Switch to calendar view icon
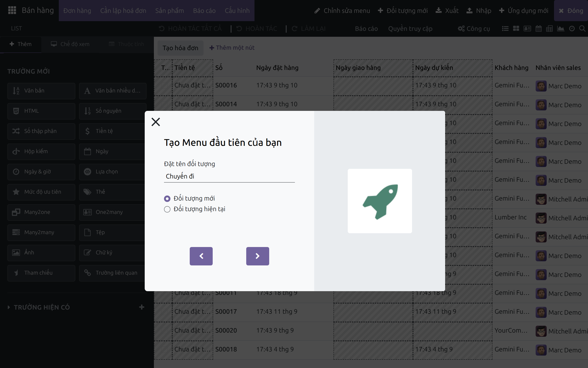Screen dimensions: 588x368 click(x=538, y=29)
